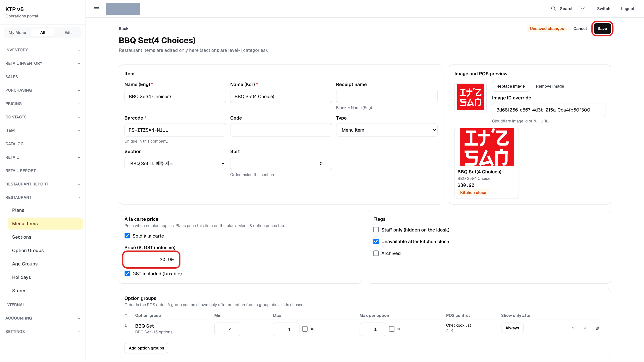Click the Replace image button
Image resolution: width=644 pixels, height=362 pixels.
[510, 86]
